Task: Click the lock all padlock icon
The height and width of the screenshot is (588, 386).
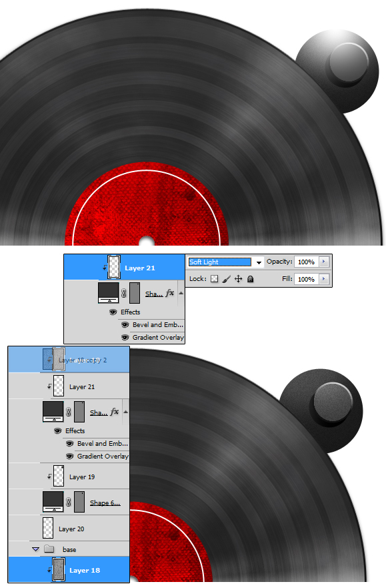Action: pos(251,279)
